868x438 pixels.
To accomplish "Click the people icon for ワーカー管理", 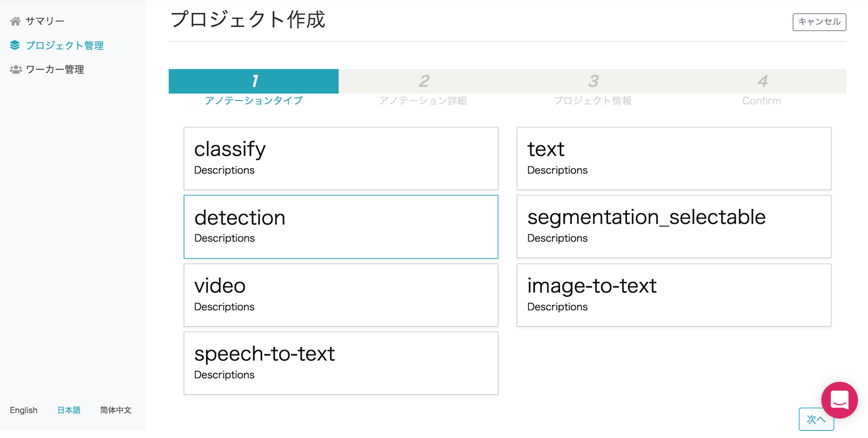I will (15, 69).
